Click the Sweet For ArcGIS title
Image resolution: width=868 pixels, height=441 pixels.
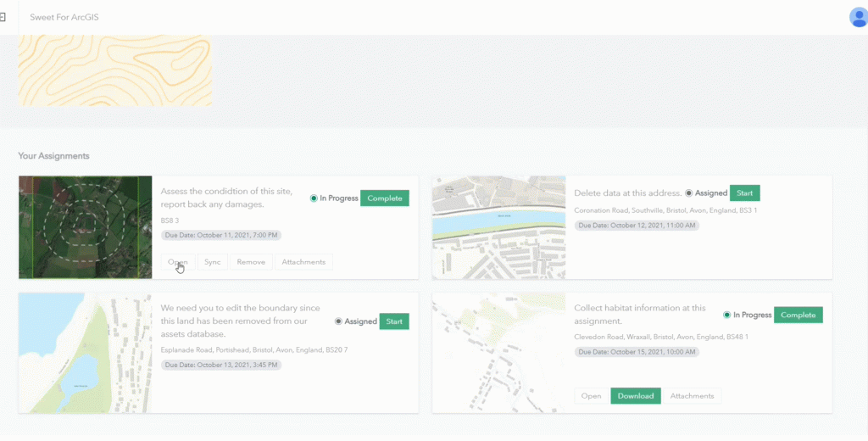(x=64, y=17)
